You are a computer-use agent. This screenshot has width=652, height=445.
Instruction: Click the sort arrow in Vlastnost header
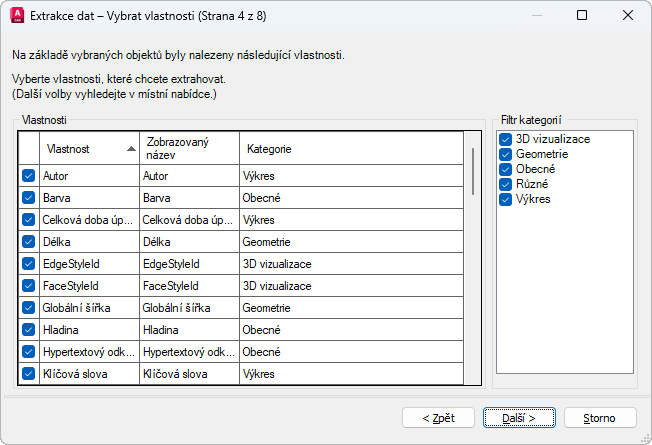[131, 149]
